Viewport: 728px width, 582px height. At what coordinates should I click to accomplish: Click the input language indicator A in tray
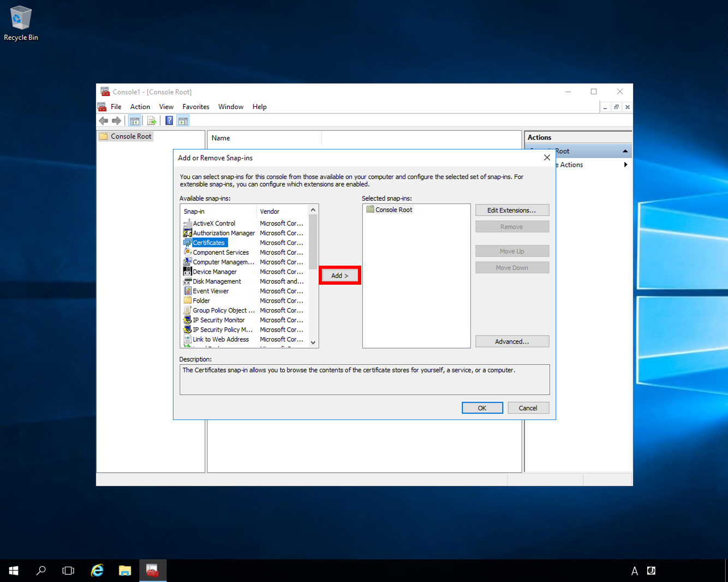coord(635,571)
